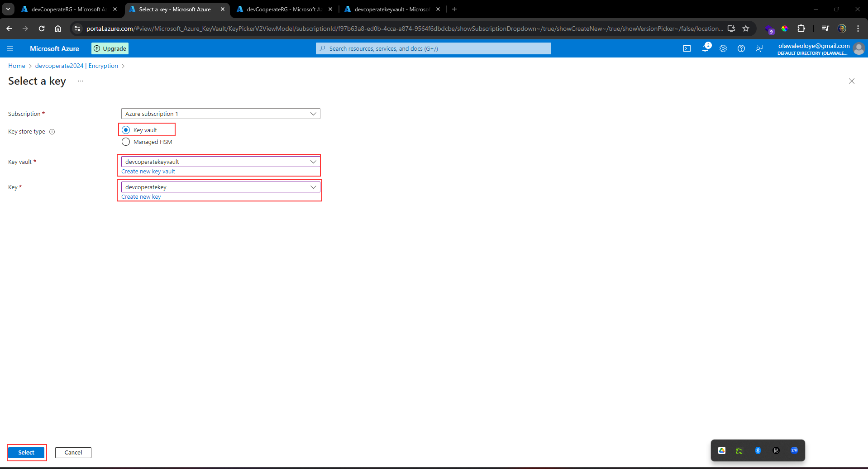Expand the Subscription dropdown

click(x=221, y=114)
